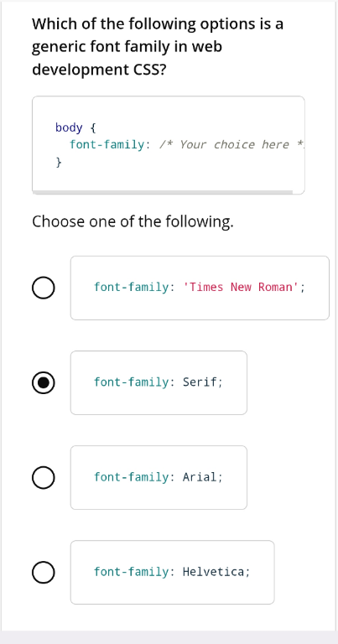Deselect-check the Serif radio button
Image resolution: width=338 pixels, height=644 pixels.
(43, 382)
